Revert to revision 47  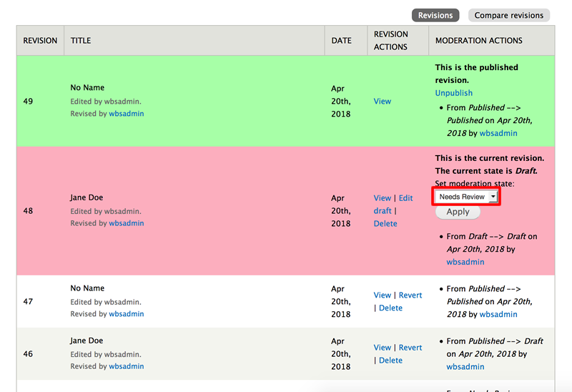click(x=410, y=295)
